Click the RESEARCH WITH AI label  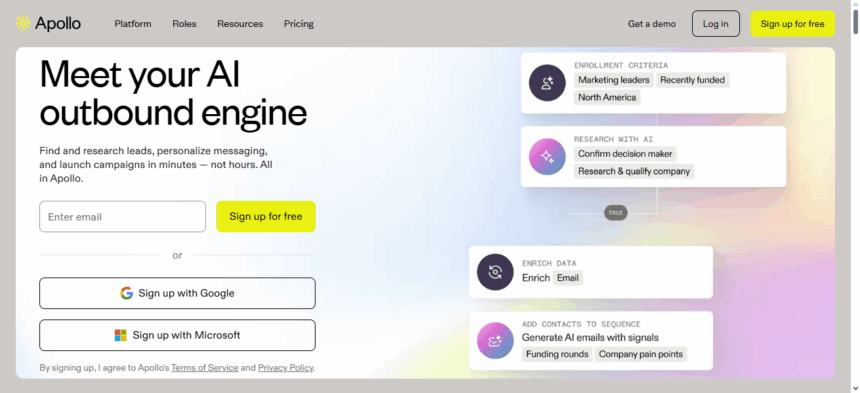613,139
